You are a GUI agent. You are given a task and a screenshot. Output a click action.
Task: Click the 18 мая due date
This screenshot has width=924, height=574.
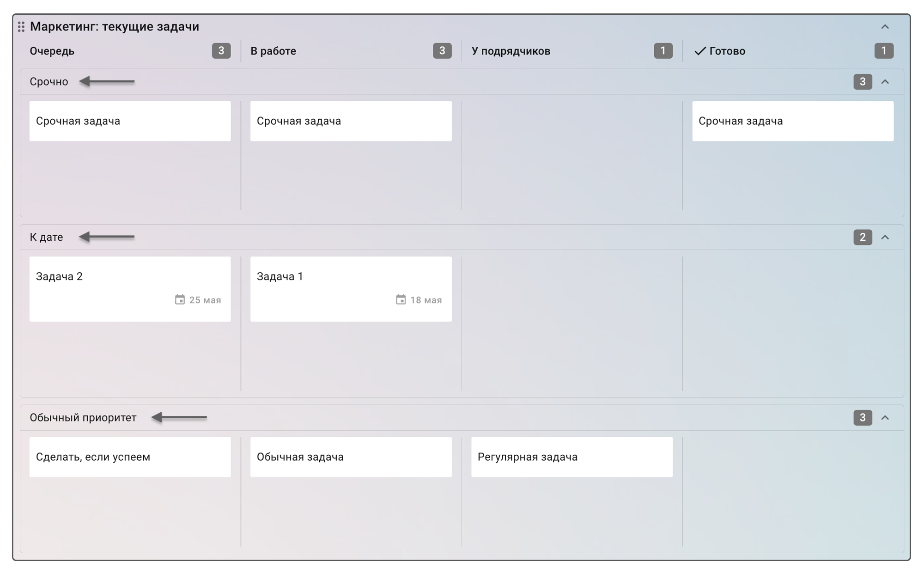point(426,300)
